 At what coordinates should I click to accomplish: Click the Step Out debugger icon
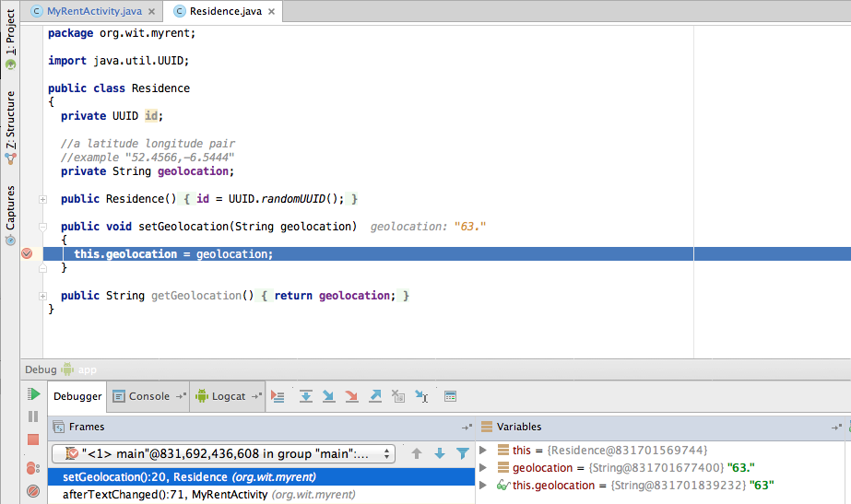375,396
